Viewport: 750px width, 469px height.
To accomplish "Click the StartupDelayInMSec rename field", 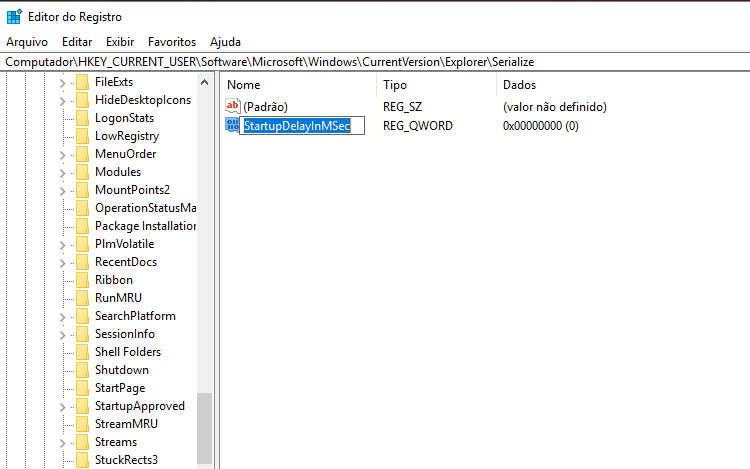I will click(x=302, y=126).
